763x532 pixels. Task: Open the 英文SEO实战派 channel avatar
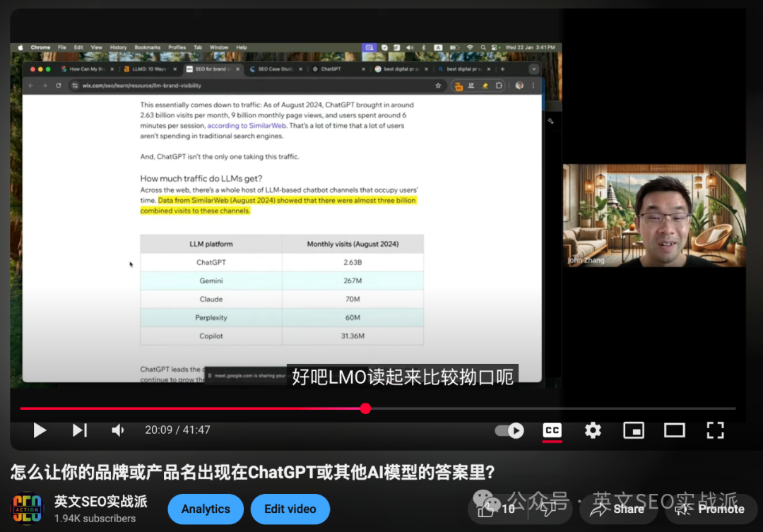point(28,509)
